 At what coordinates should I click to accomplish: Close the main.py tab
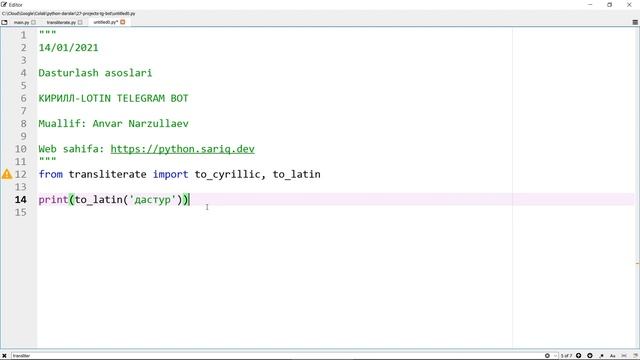click(33, 22)
